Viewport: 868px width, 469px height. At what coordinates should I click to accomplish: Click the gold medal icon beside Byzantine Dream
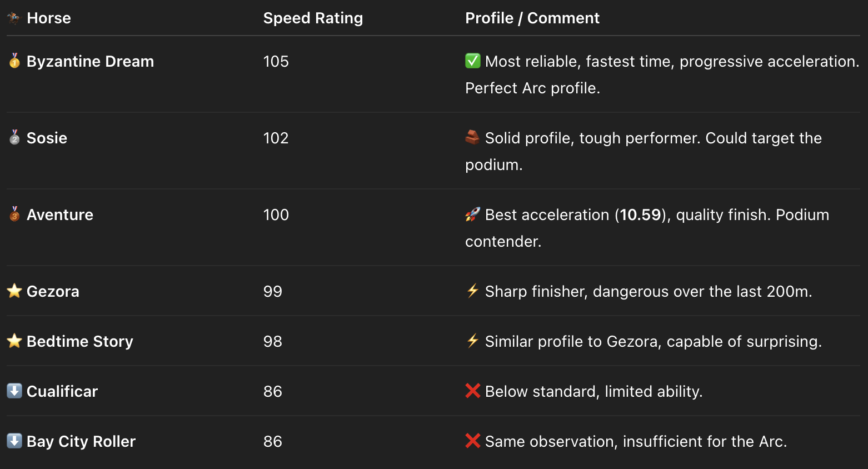(14, 61)
